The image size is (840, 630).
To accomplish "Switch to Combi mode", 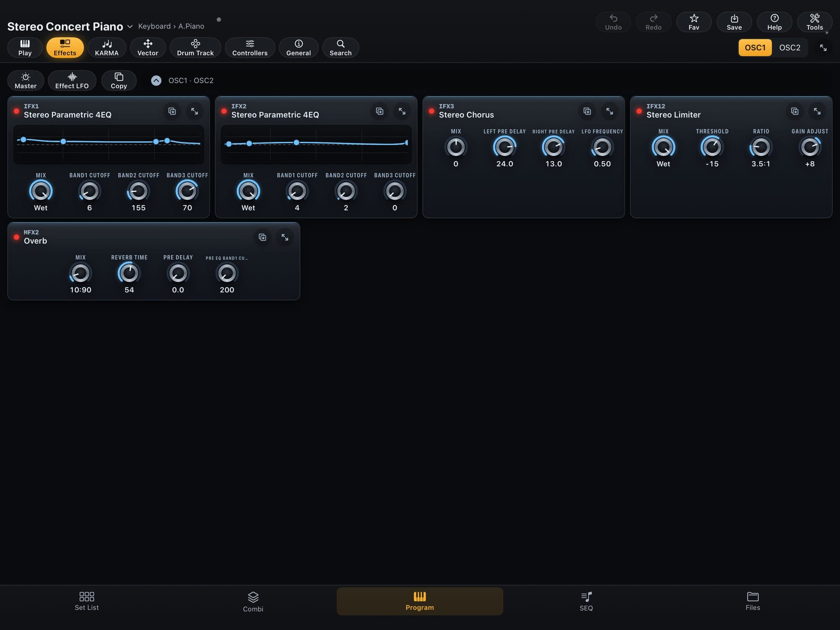I will point(253,602).
